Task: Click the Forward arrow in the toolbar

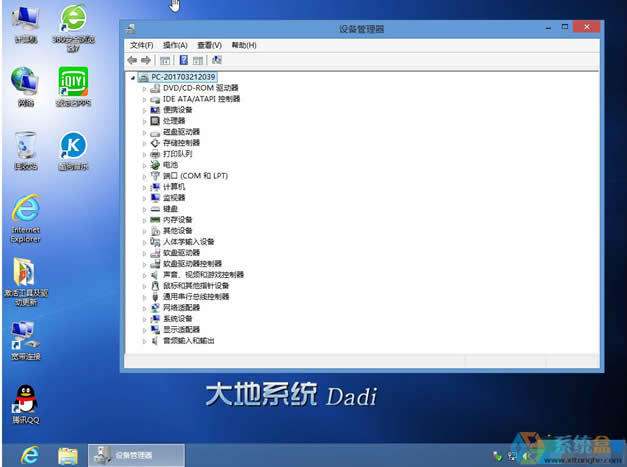Action: pos(145,60)
